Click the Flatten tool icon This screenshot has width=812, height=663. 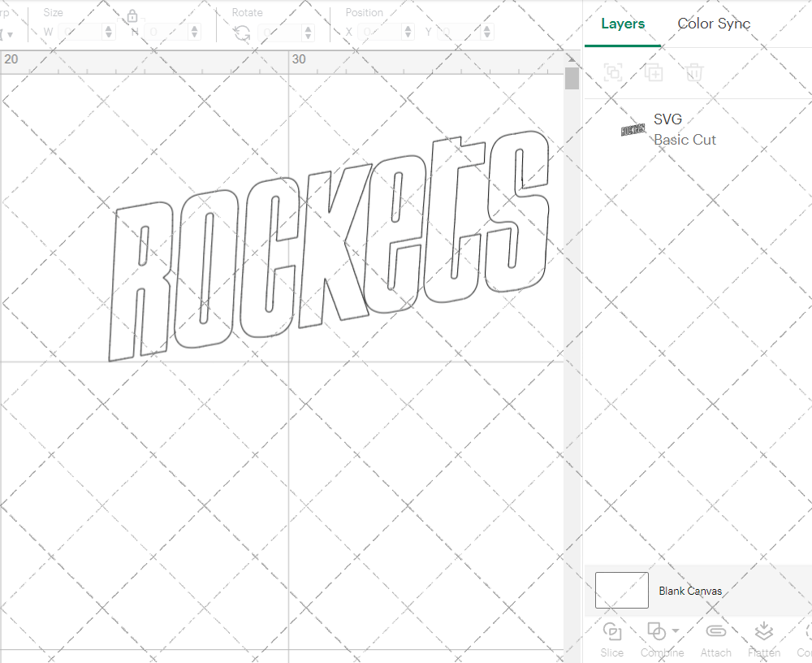coord(764,631)
